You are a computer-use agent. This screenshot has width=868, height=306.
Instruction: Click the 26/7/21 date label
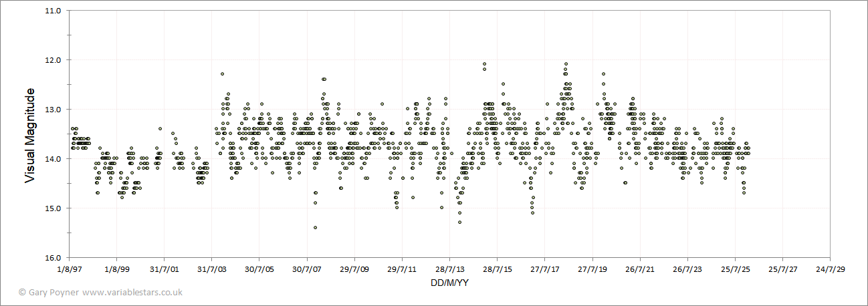(639, 269)
